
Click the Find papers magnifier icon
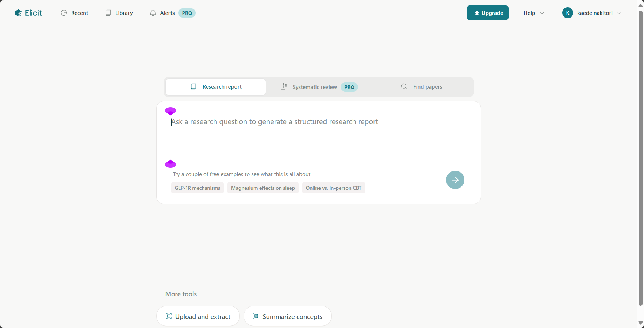click(x=404, y=86)
